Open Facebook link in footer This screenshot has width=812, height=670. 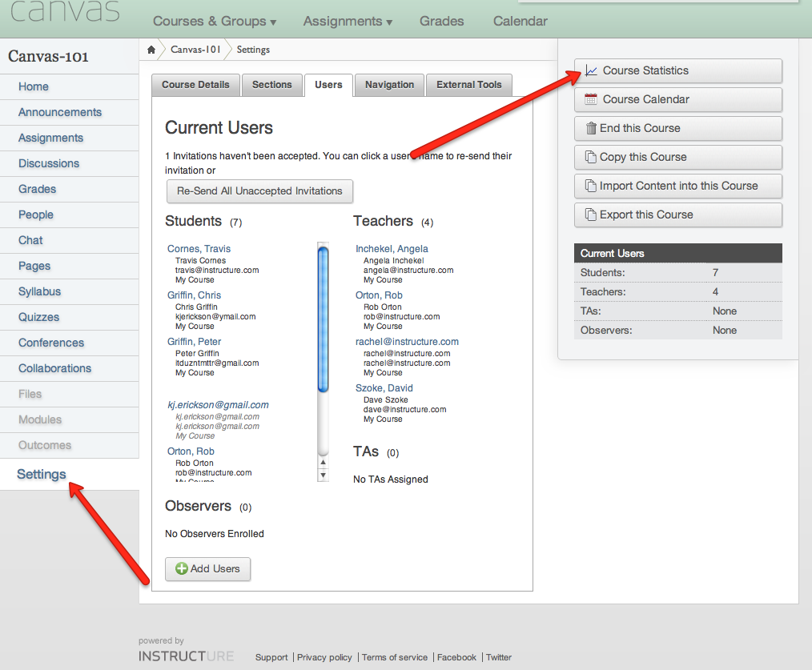456,657
